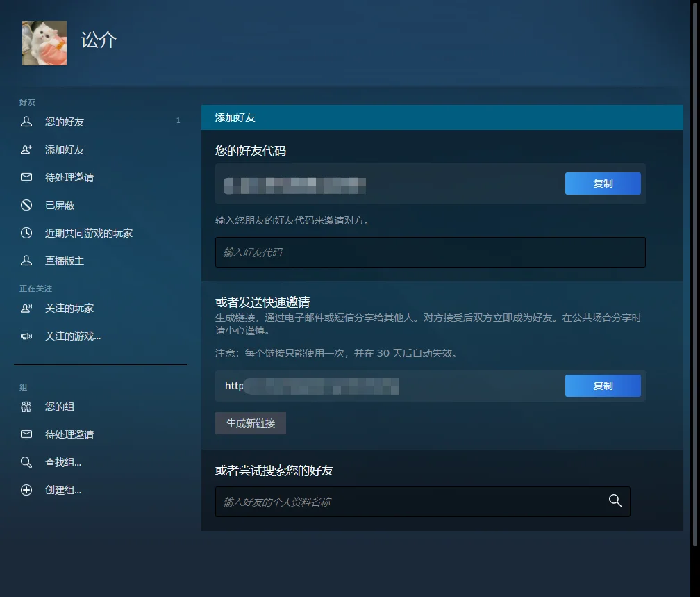Screen dimensions: 700x597
Task: Open the 关注的游戏 page
Action: (x=68, y=336)
